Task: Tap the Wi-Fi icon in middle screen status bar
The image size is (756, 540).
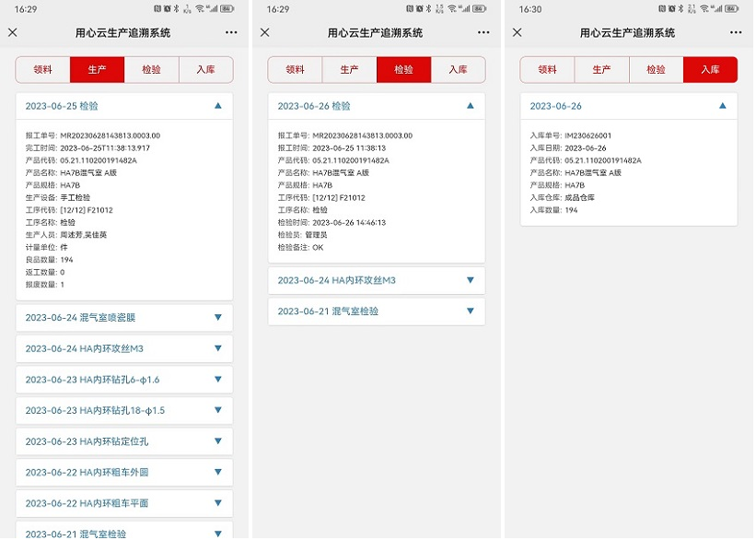Action: (452, 8)
